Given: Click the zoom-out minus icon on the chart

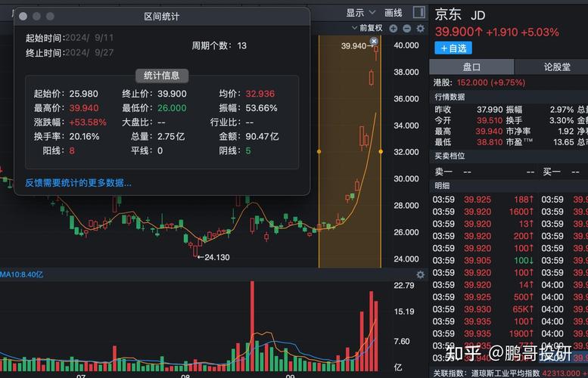Looking at the screenshot, I should pos(406,28).
